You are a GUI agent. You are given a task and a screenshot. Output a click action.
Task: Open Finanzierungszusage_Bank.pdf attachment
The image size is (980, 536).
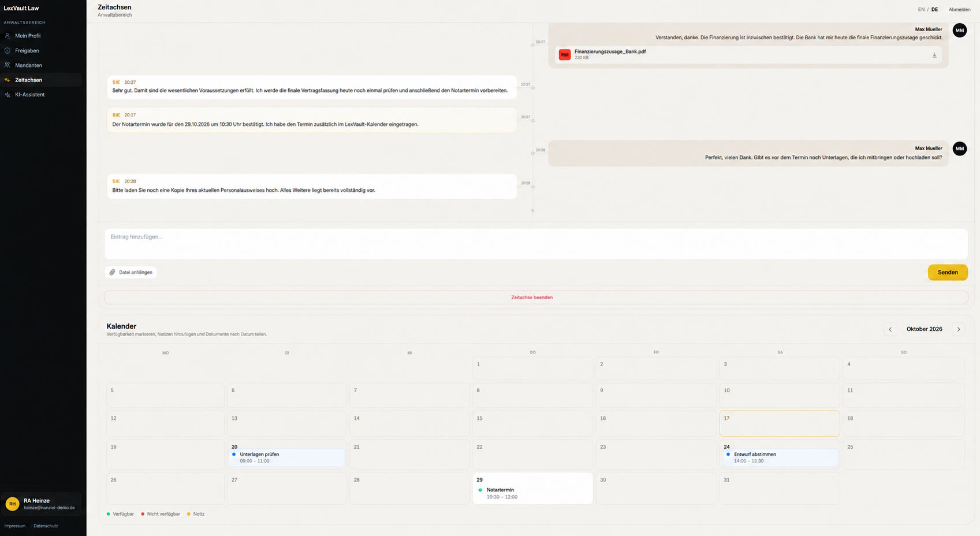(x=748, y=55)
